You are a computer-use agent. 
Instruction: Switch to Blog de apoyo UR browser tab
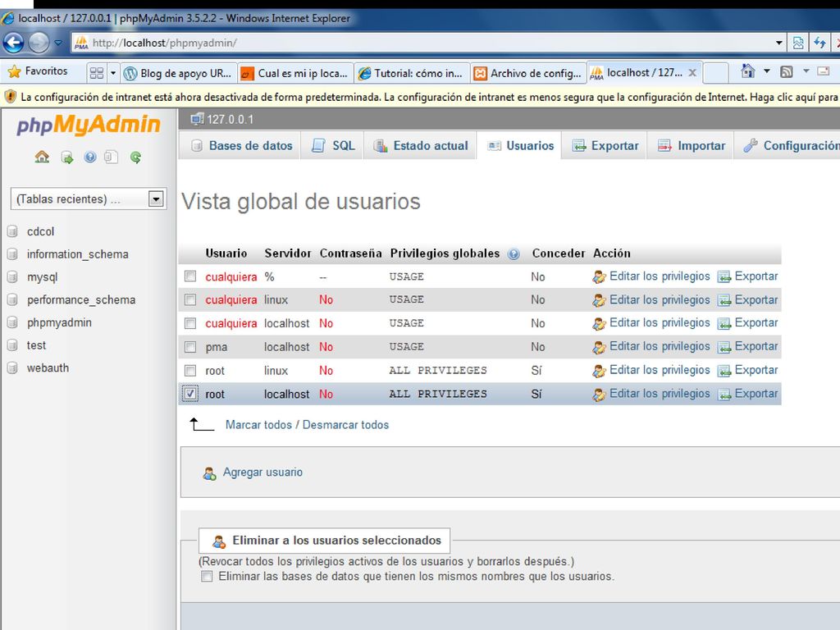coord(178,73)
